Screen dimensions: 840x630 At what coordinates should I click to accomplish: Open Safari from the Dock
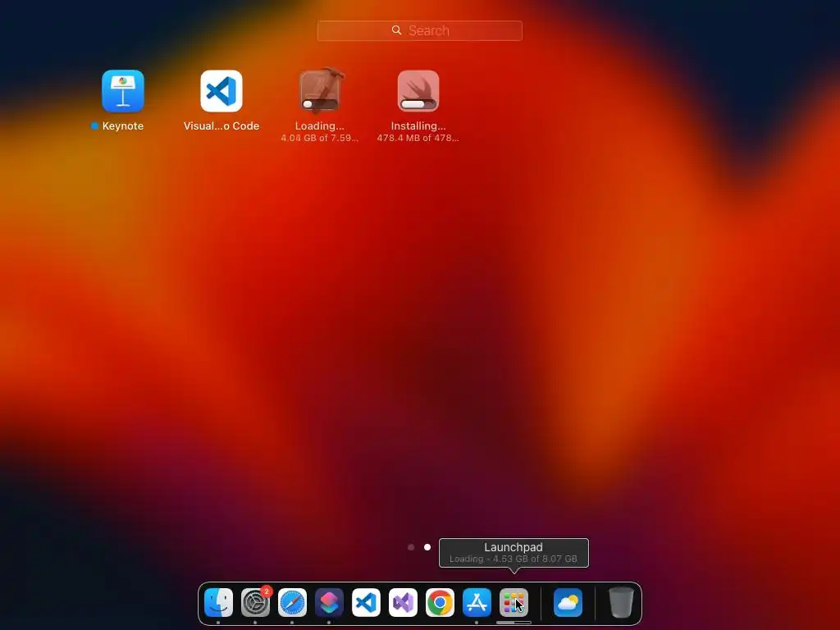click(x=293, y=602)
